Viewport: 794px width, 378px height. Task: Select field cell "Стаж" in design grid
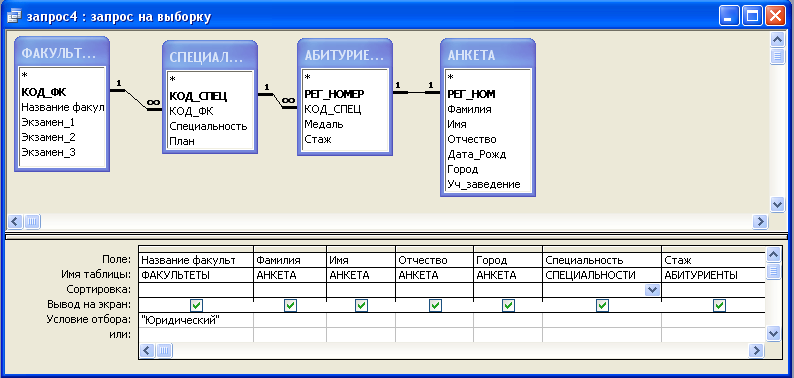(x=713, y=260)
